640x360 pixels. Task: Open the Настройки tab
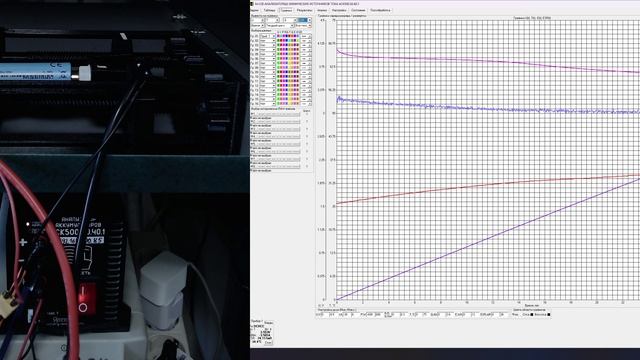pos(339,10)
